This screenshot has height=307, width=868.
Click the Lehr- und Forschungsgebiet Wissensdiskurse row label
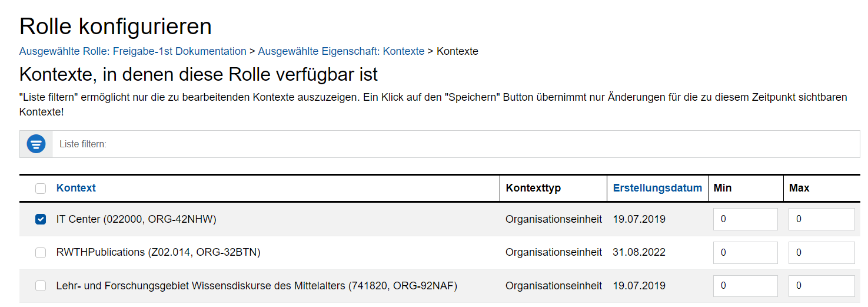(x=257, y=286)
